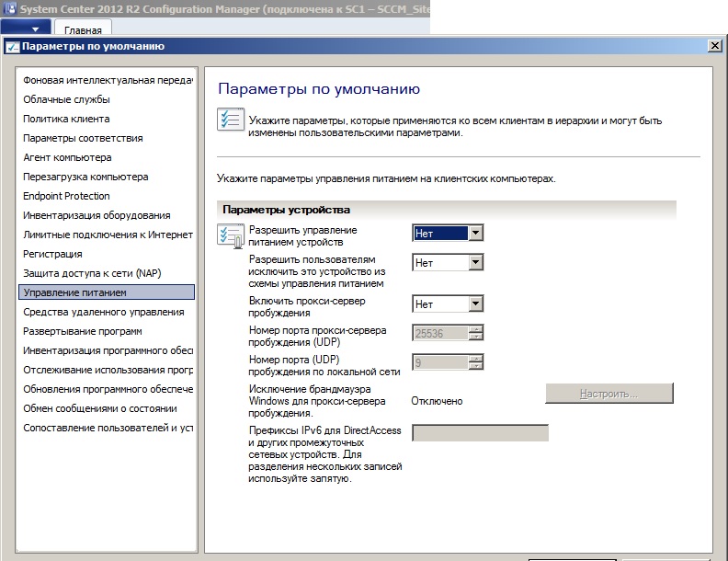Close the Параметры по умолчанию dialog
728x561 pixels.
coord(715,45)
